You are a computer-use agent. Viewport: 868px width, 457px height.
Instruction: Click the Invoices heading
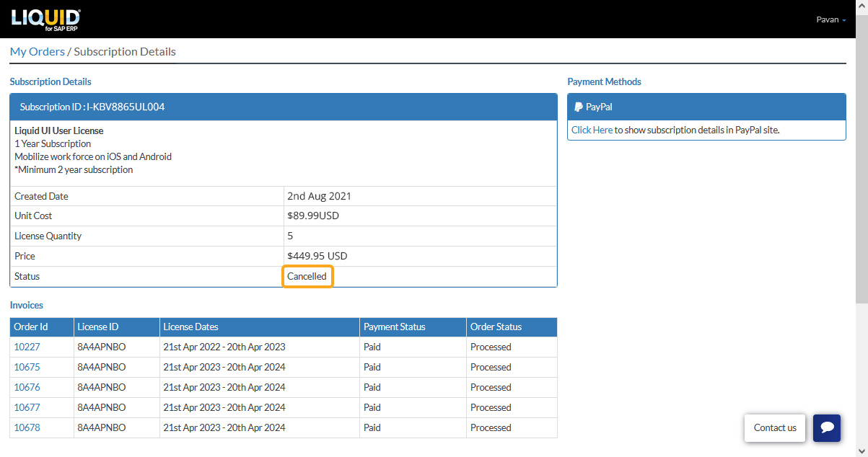coord(27,305)
